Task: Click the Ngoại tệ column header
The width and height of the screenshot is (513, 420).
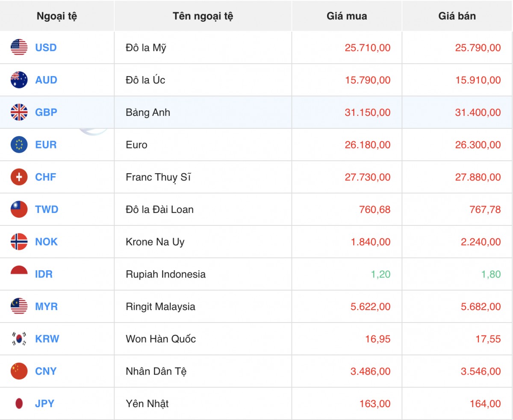Action: (57, 16)
